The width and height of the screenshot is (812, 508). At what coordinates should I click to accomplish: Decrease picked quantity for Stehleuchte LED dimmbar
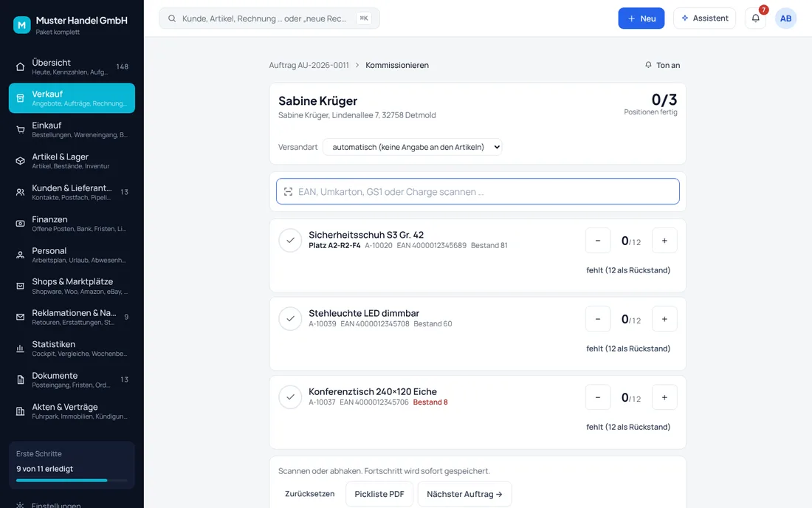[x=598, y=319]
